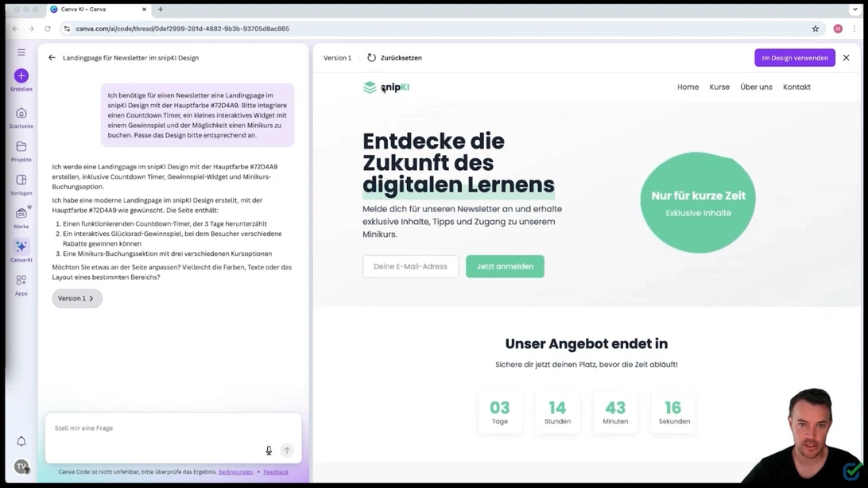Click the Bedingungen link
Image resolution: width=868 pixels, height=488 pixels.
coord(235,472)
